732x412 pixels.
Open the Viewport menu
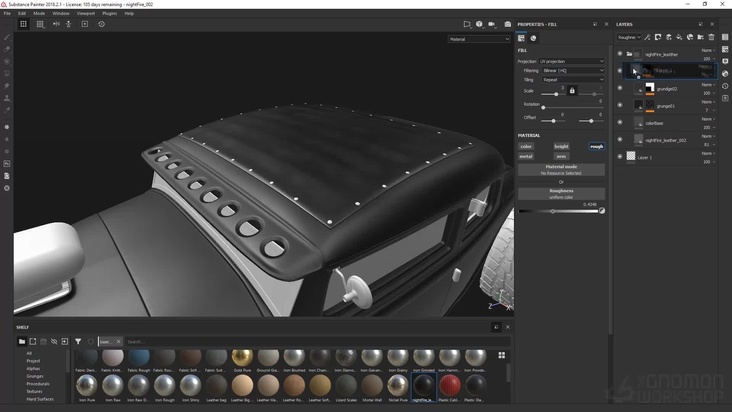pos(86,13)
